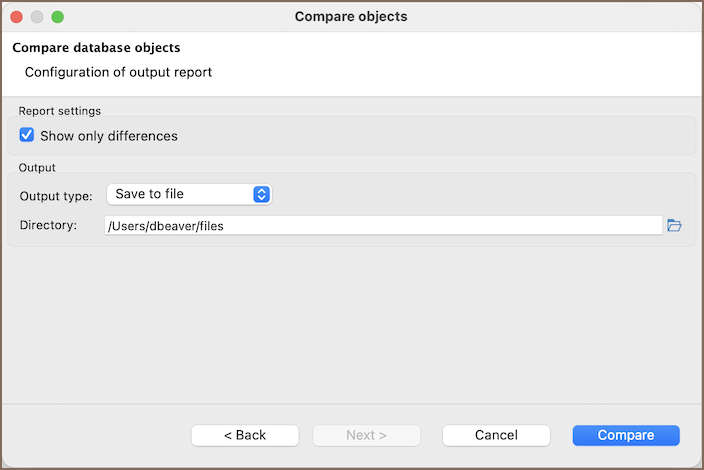
Task: Focus the Directory path input field
Action: tap(382, 226)
